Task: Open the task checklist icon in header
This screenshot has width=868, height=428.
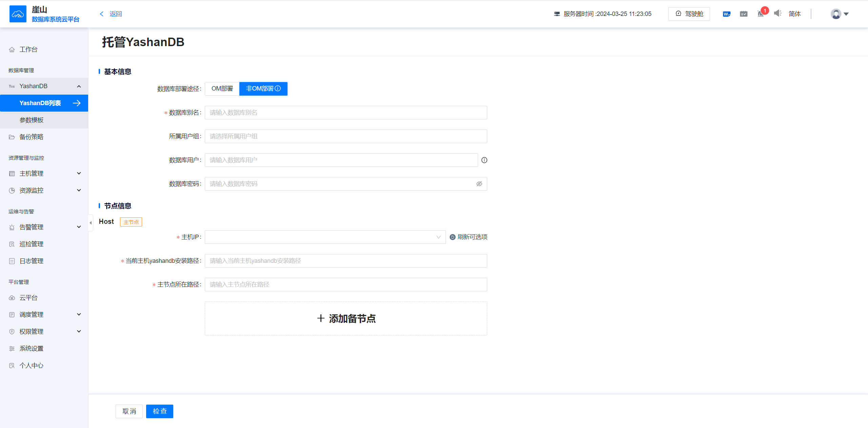Action: tap(744, 14)
